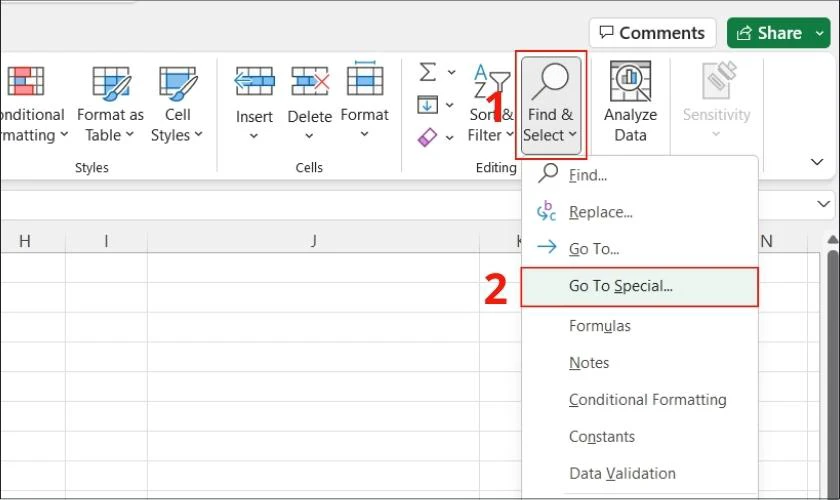Open Format as Table gallery

tap(110, 105)
